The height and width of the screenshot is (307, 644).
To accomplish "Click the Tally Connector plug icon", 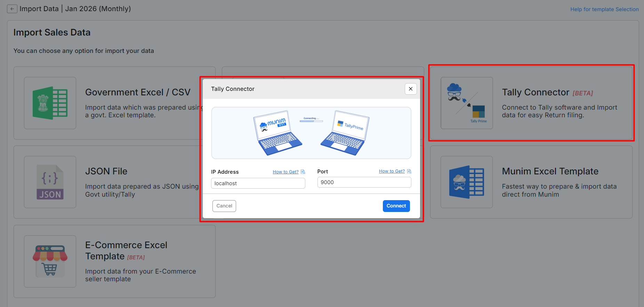I will click(x=467, y=103).
